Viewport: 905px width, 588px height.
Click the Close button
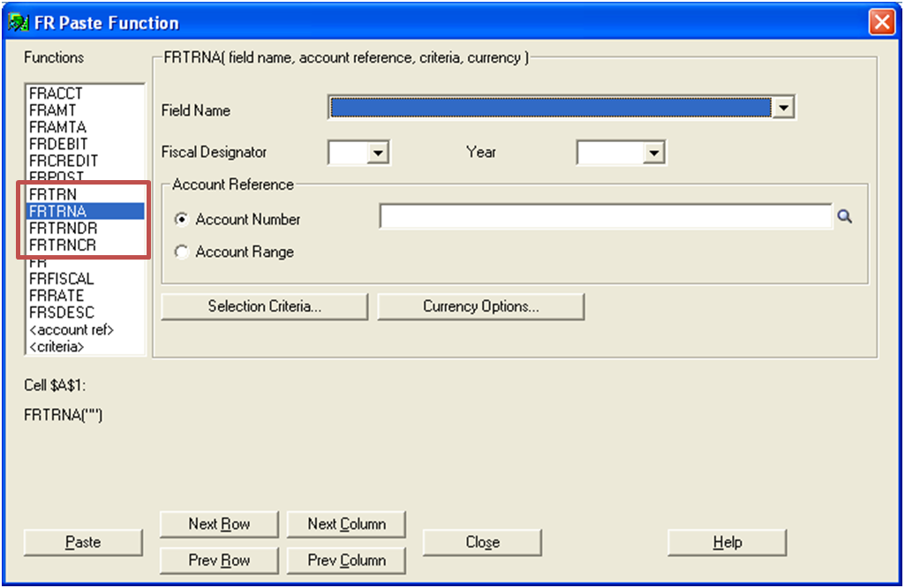[x=482, y=542]
